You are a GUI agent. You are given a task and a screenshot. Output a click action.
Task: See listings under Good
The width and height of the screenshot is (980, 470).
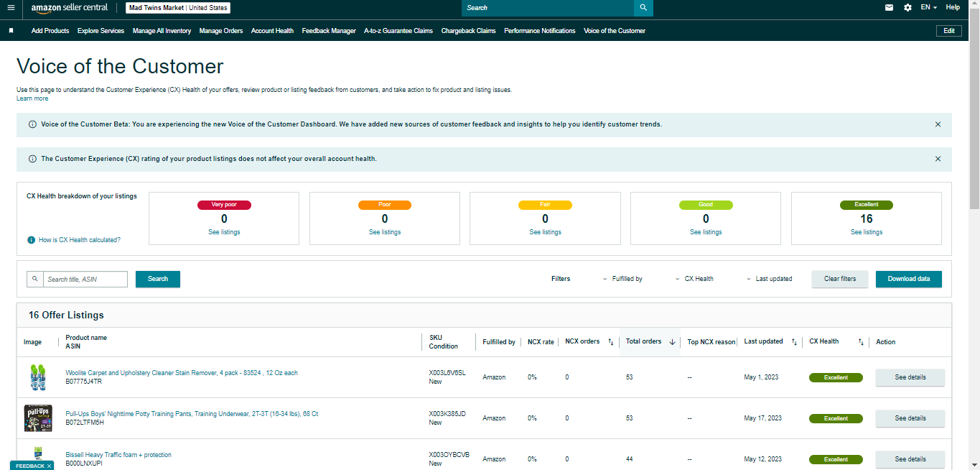click(x=706, y=232)
